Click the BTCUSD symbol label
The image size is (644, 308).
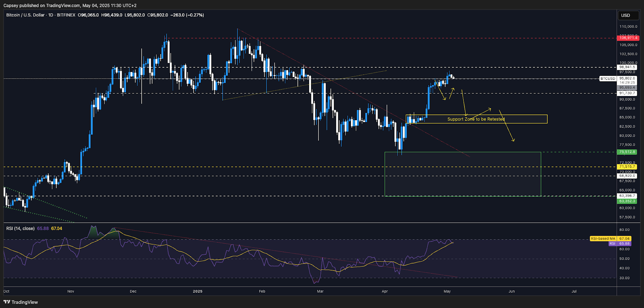pos(608,79)
